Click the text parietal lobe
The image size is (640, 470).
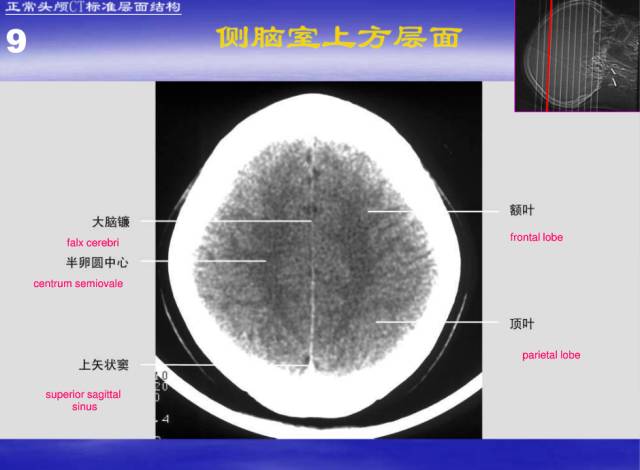click(x=551, y=355)
